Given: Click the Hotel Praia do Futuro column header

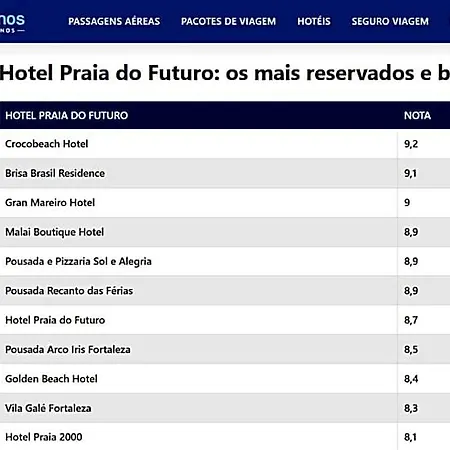Looking at the screenshot, I should tap(67, 115).
